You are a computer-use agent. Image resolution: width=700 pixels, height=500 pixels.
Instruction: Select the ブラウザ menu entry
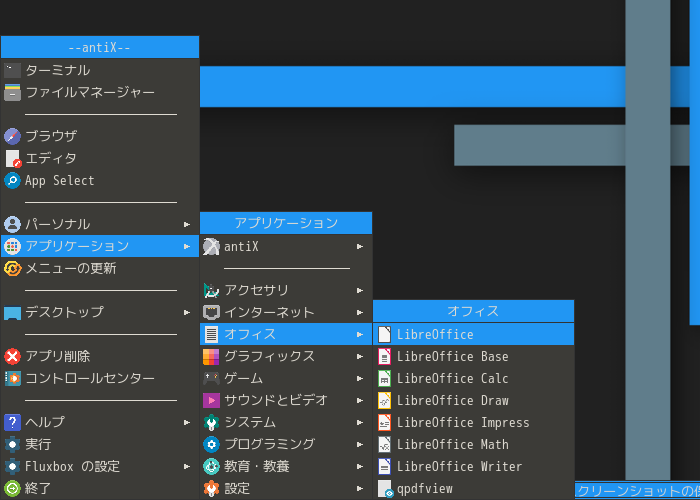(100, 136)
